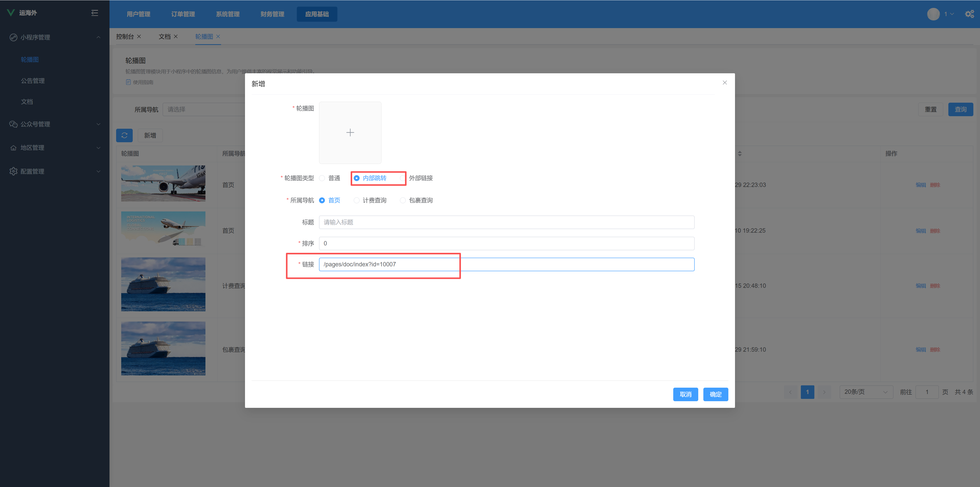The width and height of the screenshot is (980, 487).
Task: Open 公告管理 in the sidebar
Action: click(33, 81)
